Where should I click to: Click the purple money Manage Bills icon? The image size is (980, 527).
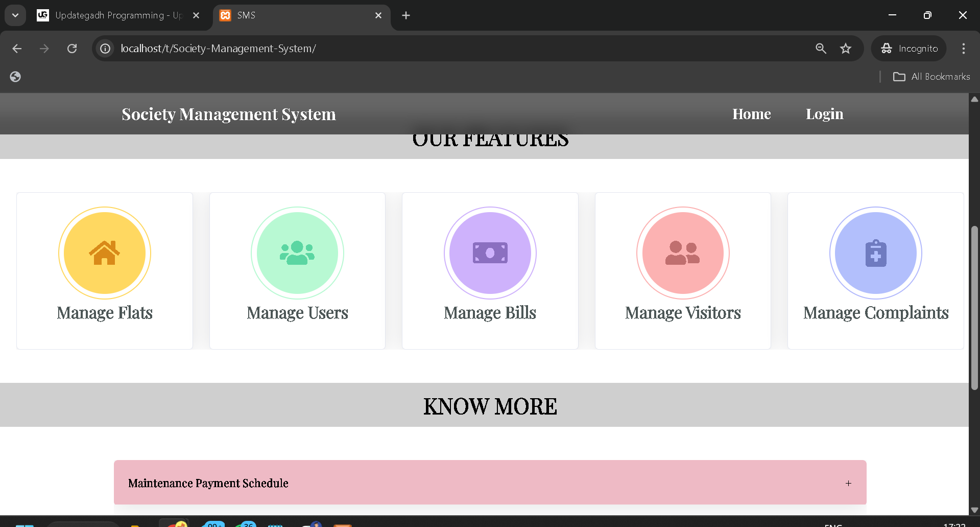[490, 253]
